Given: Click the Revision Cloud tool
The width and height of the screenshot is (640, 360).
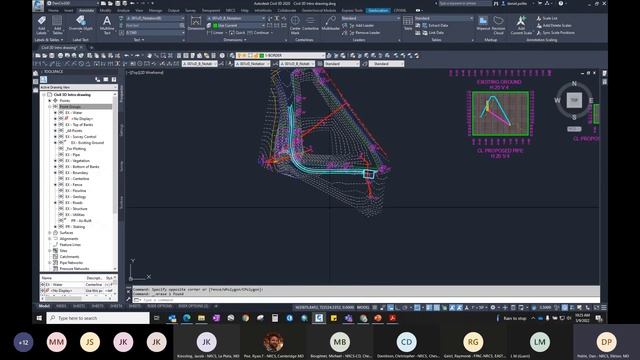Looking at the screenshot, I should pyautogui.click(x=498, y=25).
